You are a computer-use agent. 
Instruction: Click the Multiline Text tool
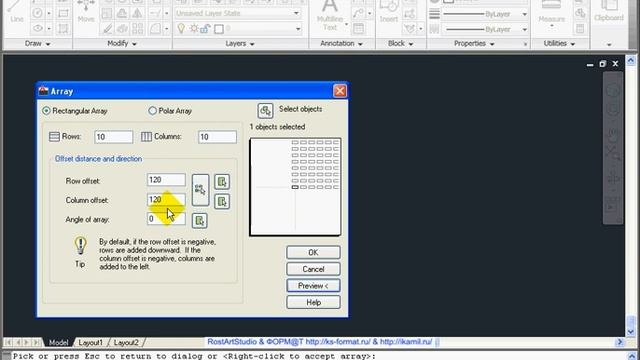330,16
